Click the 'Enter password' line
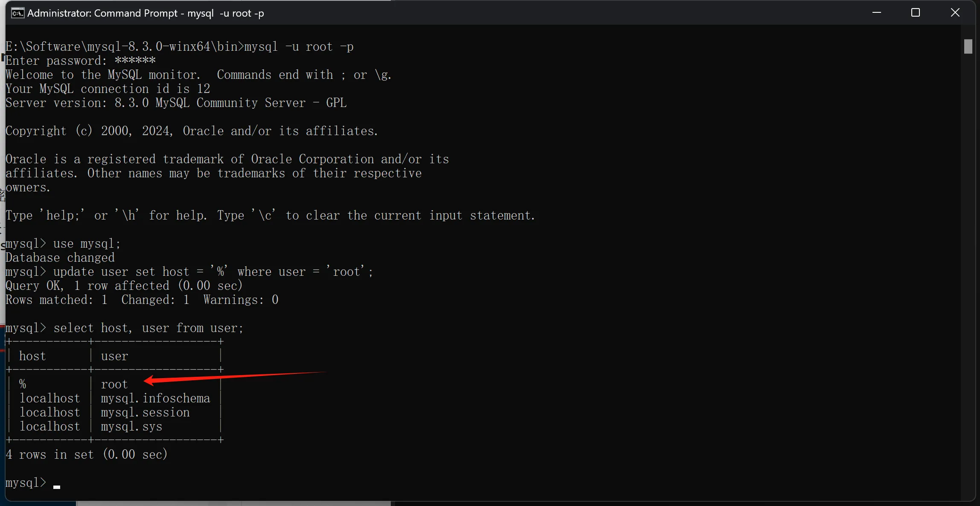 click(x=80, y=61)
